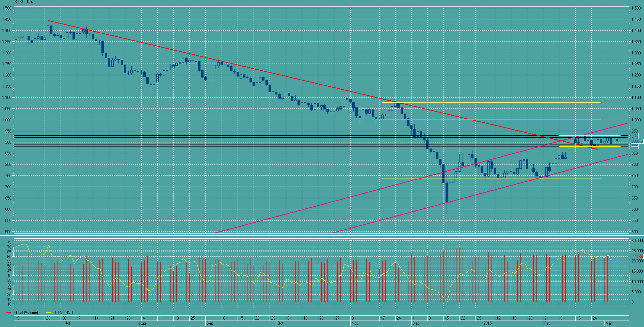Select the Sep month marker

coord(210,323)
